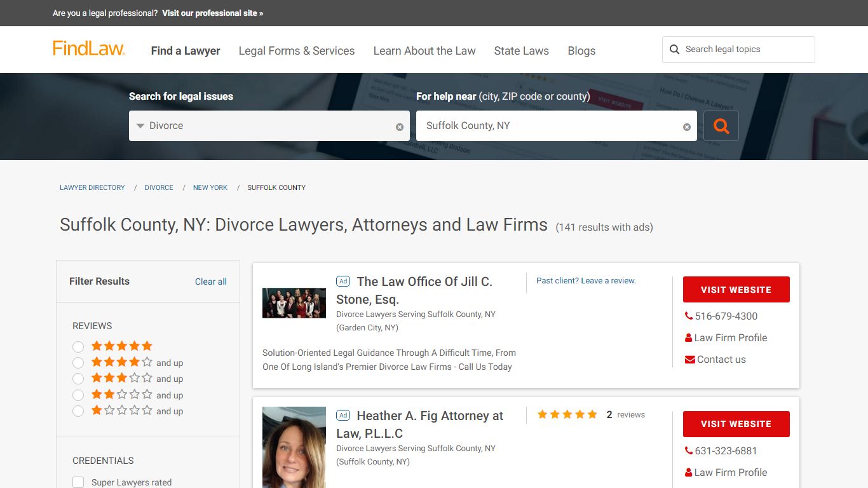Go to Divorce breadcrumb
868x488 pixels.
click(x=159, y=187)
